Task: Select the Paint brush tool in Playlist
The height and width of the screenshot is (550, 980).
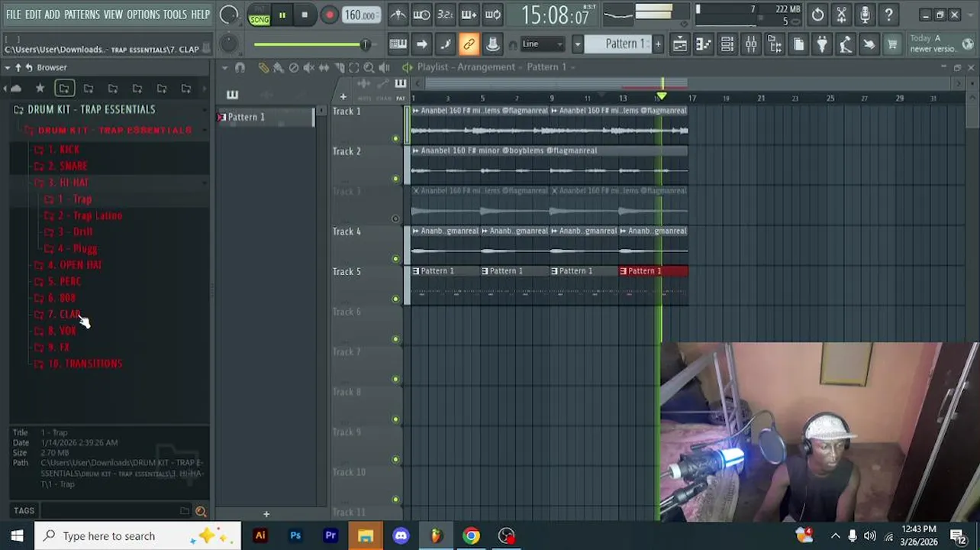Action: point(279,67)
